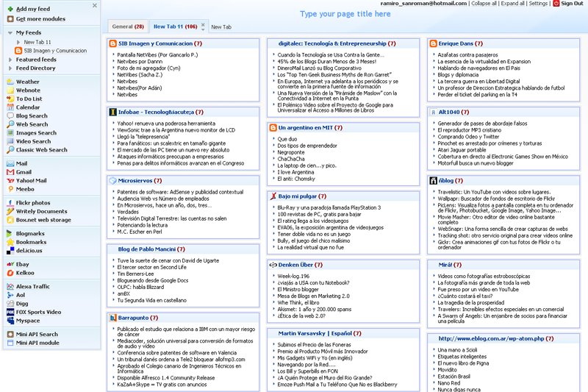Image resolution: width=588 pixels, height=392 pixels.
Task: Open '100 revistas de PC, gratis para bajar'
Action: click(319, 214)
